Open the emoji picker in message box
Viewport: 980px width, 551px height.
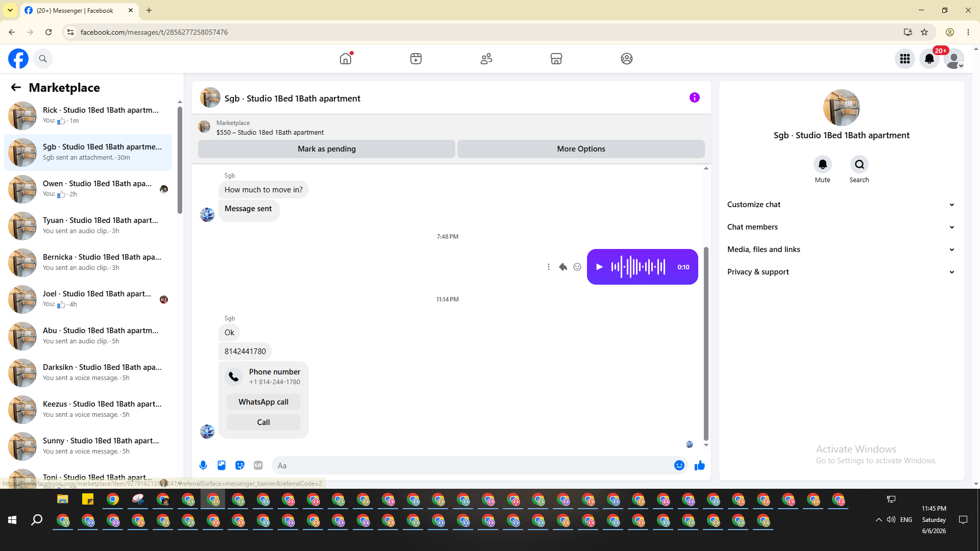coord(679,465)
